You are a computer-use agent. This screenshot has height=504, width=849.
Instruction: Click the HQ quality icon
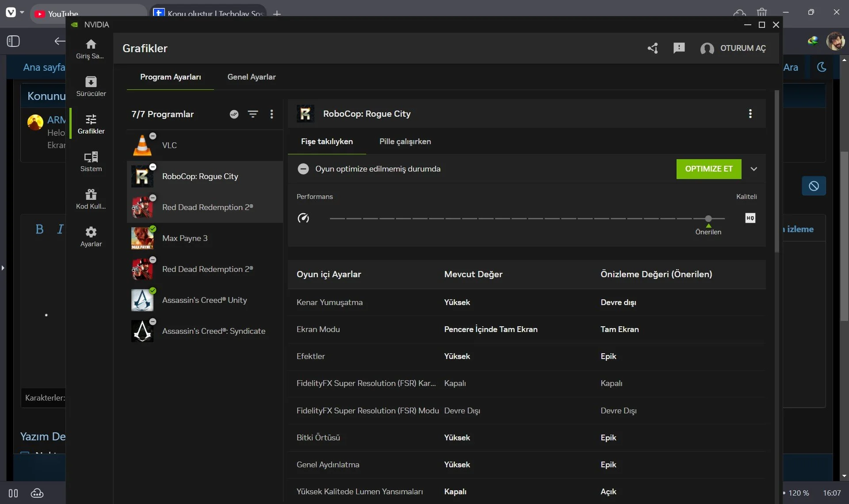pos(750,218)
